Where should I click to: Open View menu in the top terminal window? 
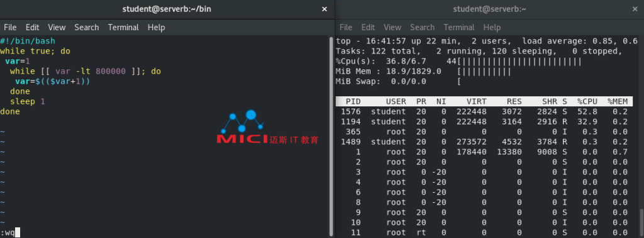click(392, 28)
